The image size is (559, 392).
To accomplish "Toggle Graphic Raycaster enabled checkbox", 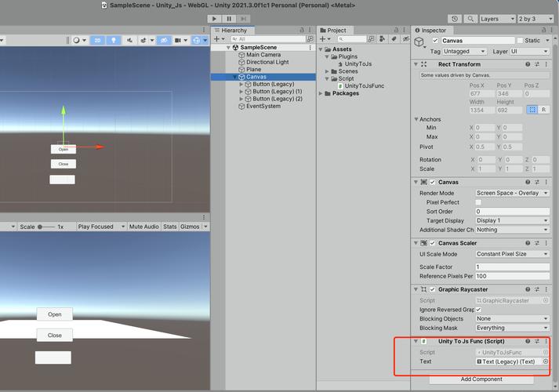I will pyautogui.click(x=433, y=289).
